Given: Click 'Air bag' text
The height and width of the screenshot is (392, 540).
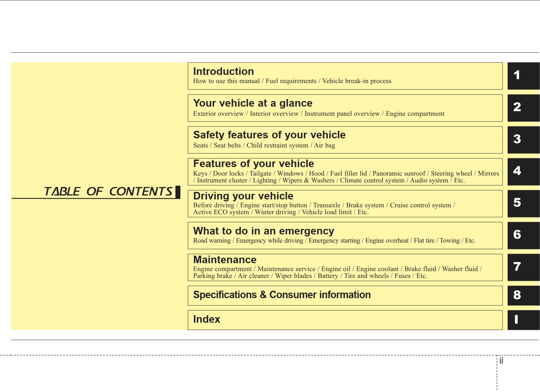Looking at the screenshot, I should 324,145.
